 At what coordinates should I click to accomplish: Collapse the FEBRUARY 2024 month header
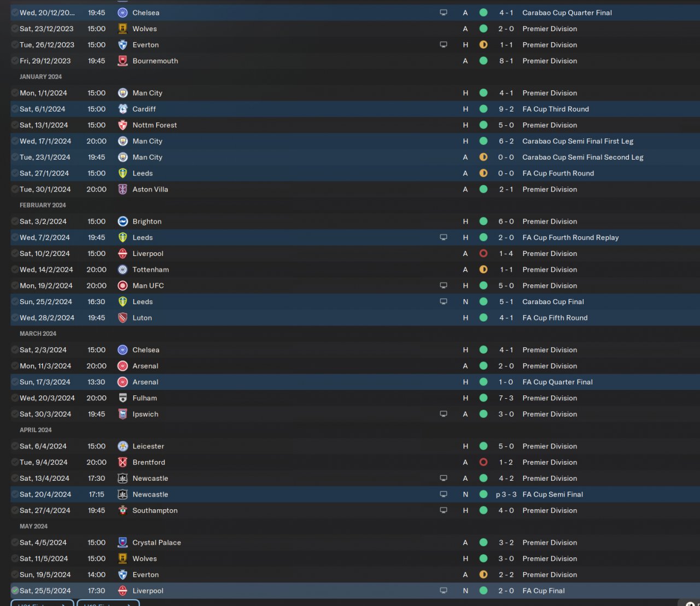coord(43,205)
